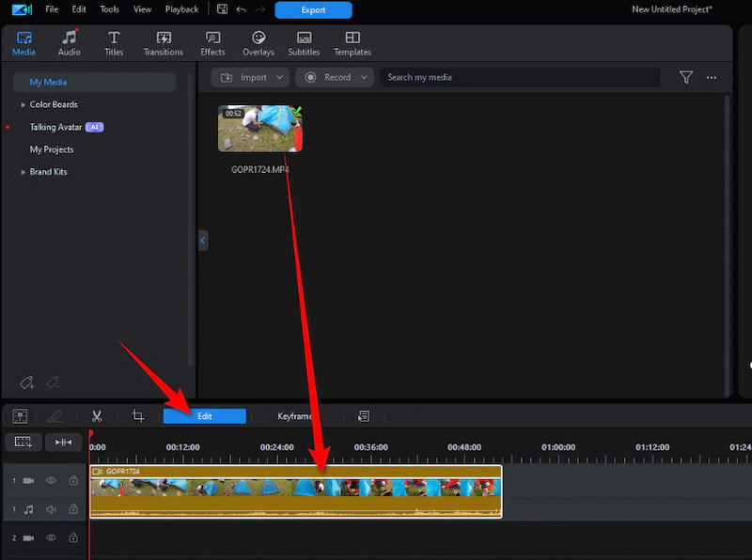Mute the audio track using the speaker icon
The image size is (752, 560).
(x=50, y=509)
